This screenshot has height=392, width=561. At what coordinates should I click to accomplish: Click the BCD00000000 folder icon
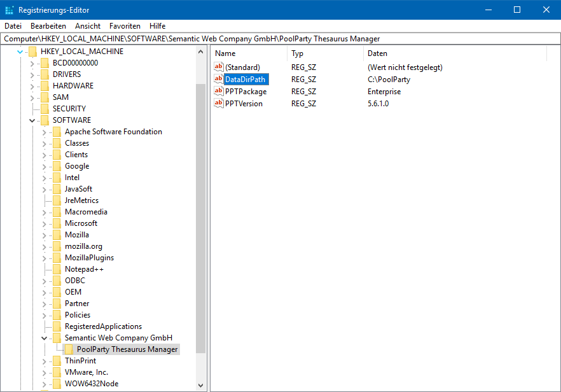tap(45, 63)
